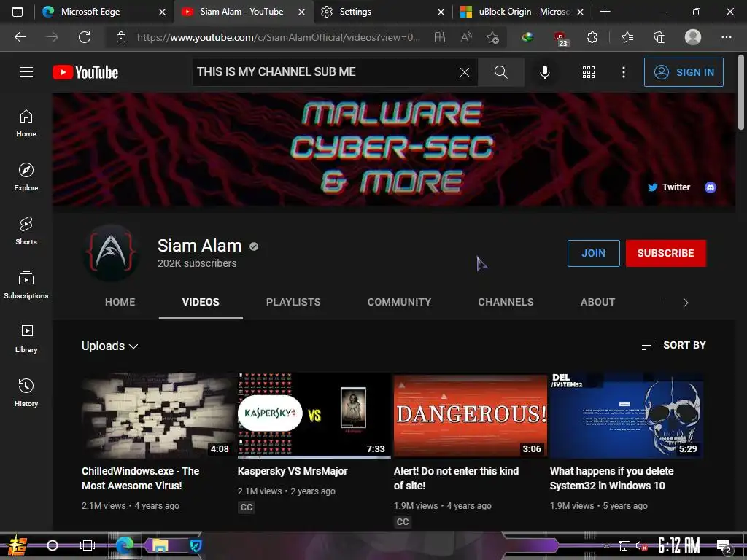Open Edge profile avatar

(693, 37)
